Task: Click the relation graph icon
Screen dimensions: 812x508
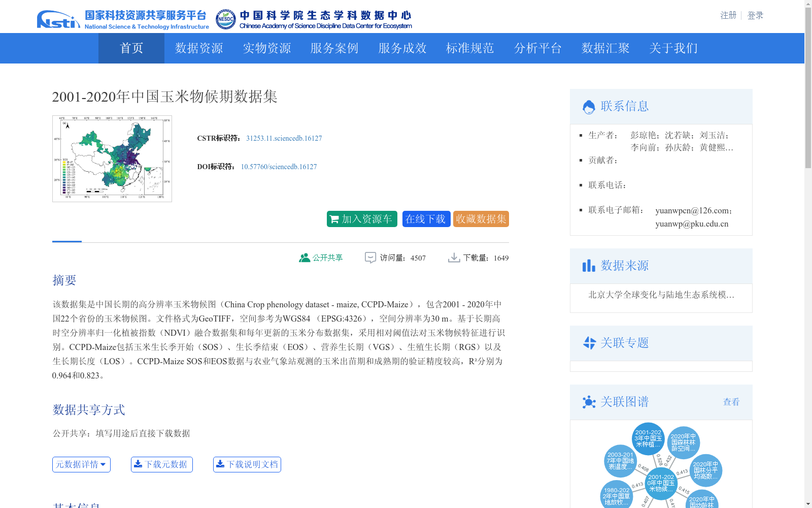Action: (x=589, y=402)
